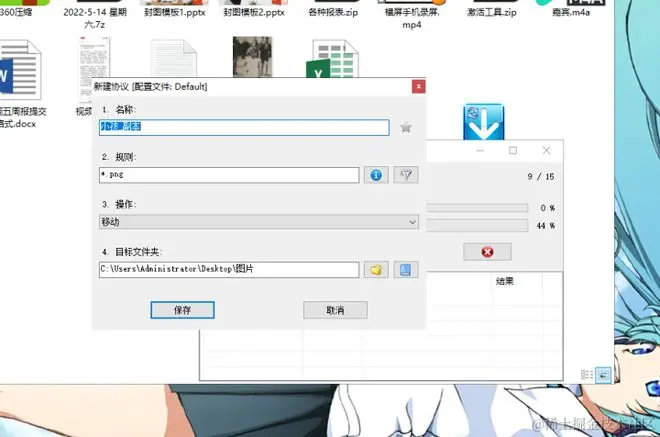
Task: Select 封图模板2.pptx on the desktop
Action: click(254, 13)
